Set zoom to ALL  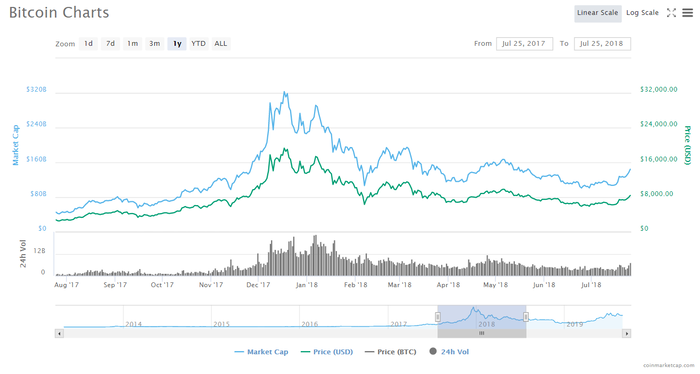pos(221,44)
